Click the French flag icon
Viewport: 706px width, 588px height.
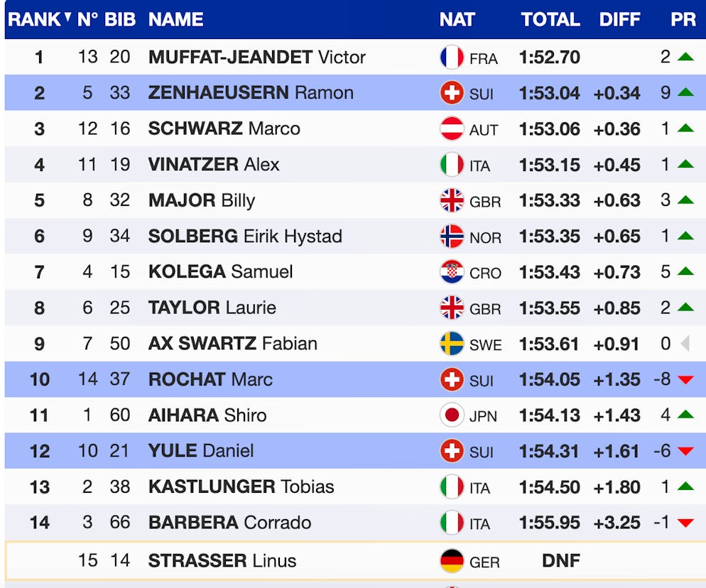pyautogui.click(x=452, y=57)
